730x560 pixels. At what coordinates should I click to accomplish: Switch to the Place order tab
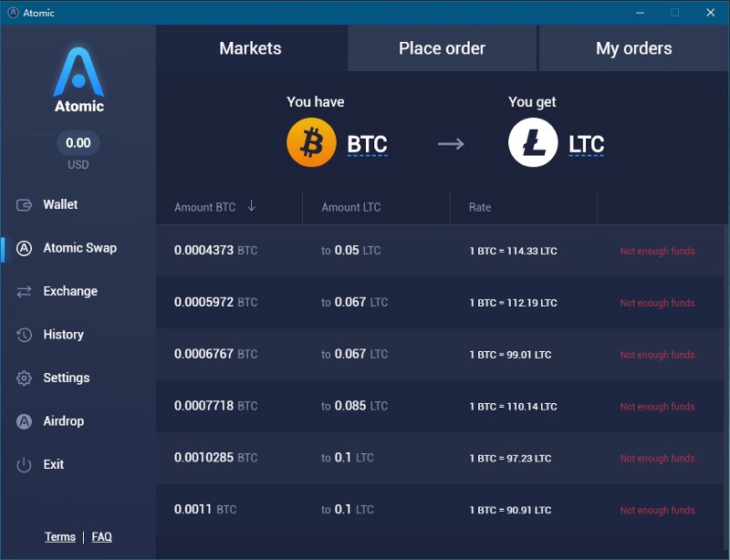click(x=442, y=48)
